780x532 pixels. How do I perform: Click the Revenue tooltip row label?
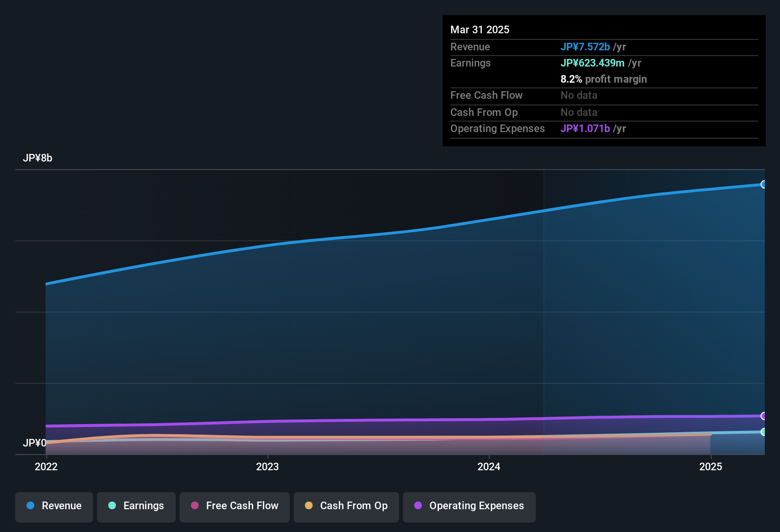coord(470,47)
